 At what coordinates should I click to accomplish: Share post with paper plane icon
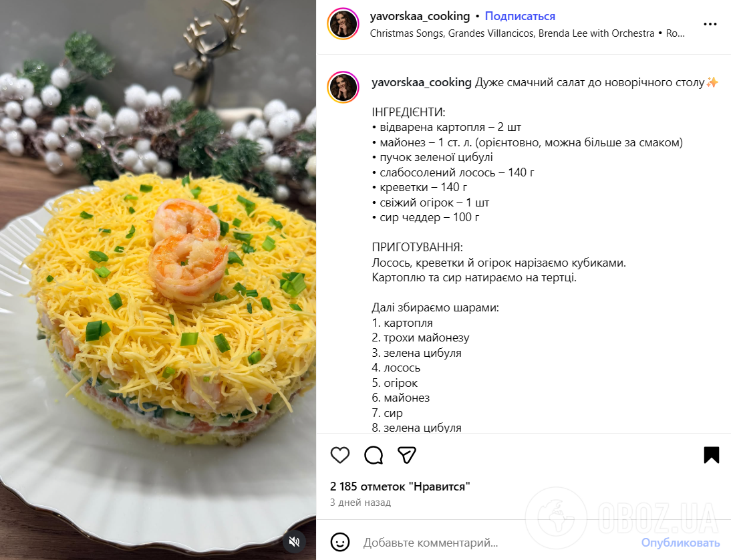coord(406,455)
